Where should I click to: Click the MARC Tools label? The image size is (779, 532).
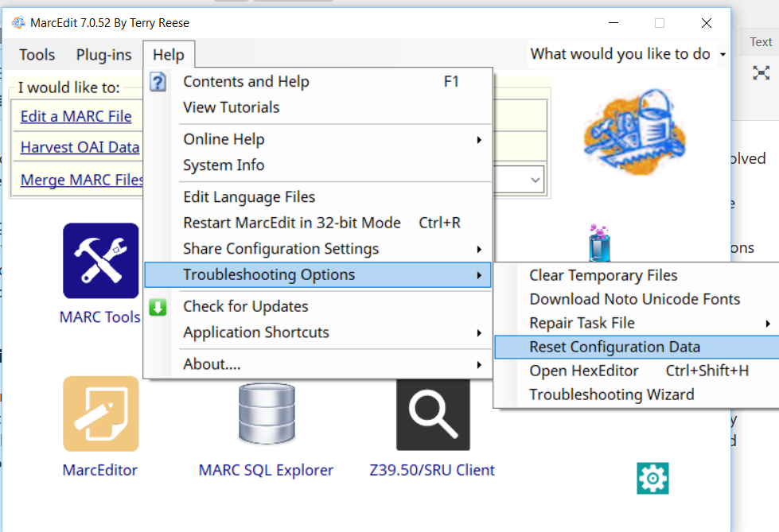tap(99, 317)
